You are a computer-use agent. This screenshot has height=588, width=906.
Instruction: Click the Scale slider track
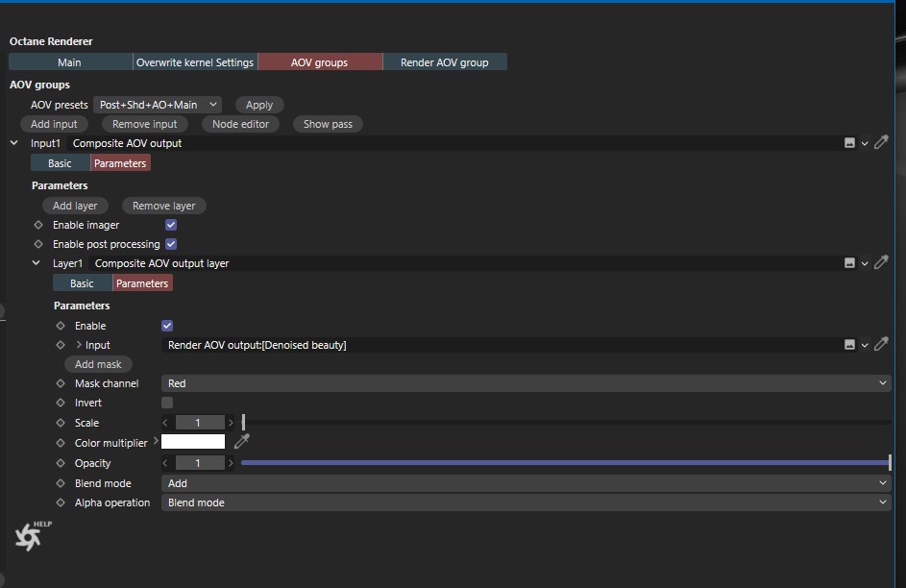pos(566,422)
